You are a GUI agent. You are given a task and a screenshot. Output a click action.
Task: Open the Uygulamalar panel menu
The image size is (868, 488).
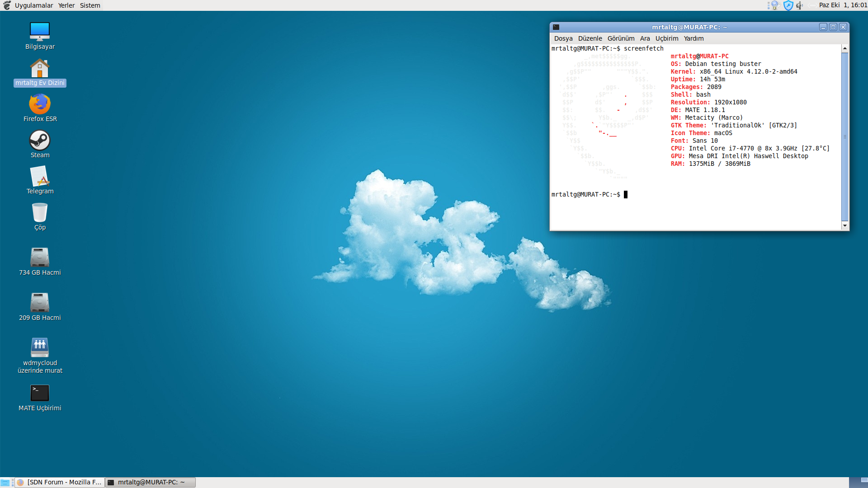[33, 5]
